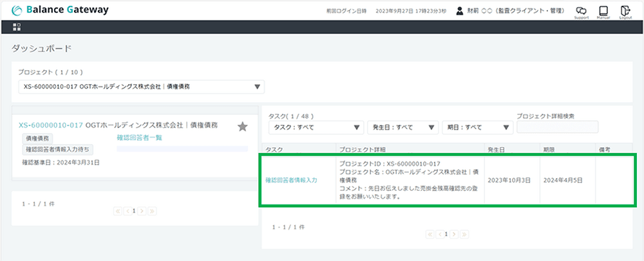Open the 発生日：すべて filter dropdown

(402, 127)
